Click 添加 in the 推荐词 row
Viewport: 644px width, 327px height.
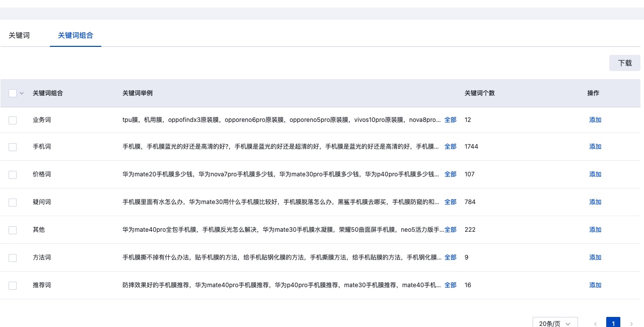(595, 285)
